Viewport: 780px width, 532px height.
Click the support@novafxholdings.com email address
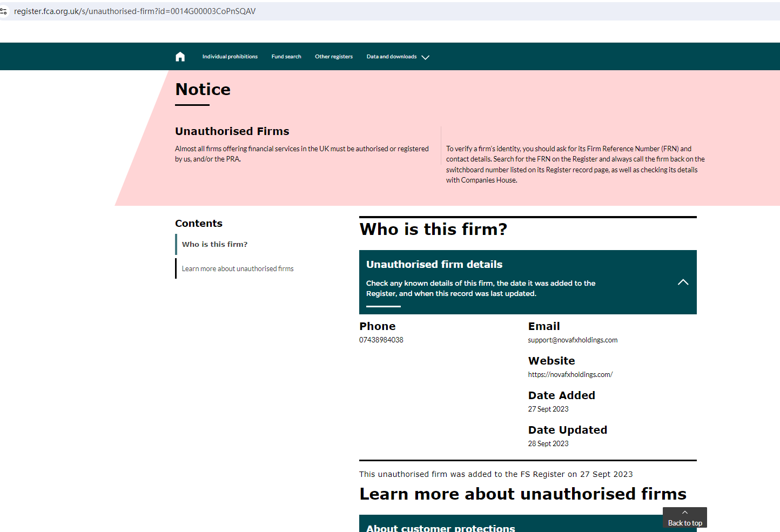pos(573,340)
